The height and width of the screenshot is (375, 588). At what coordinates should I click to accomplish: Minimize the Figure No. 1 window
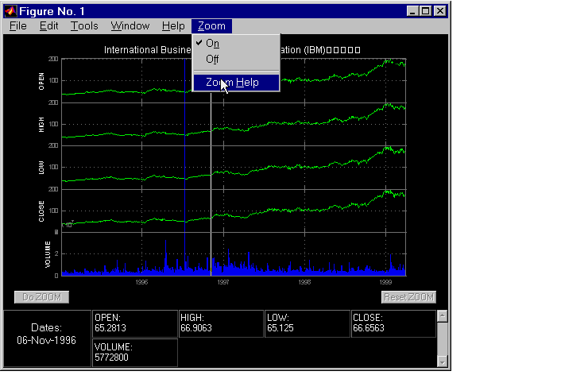click(412, 11)
